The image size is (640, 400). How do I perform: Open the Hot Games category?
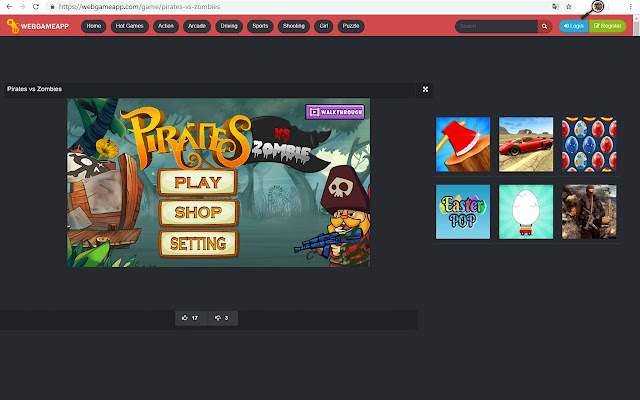point(130,26)
